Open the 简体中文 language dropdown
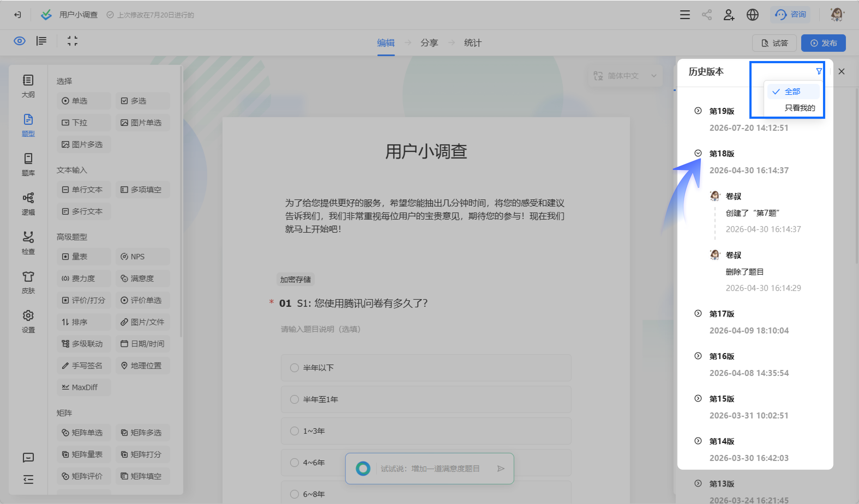The height and width of the screenshot is (504, 859). tap(625, 76)
